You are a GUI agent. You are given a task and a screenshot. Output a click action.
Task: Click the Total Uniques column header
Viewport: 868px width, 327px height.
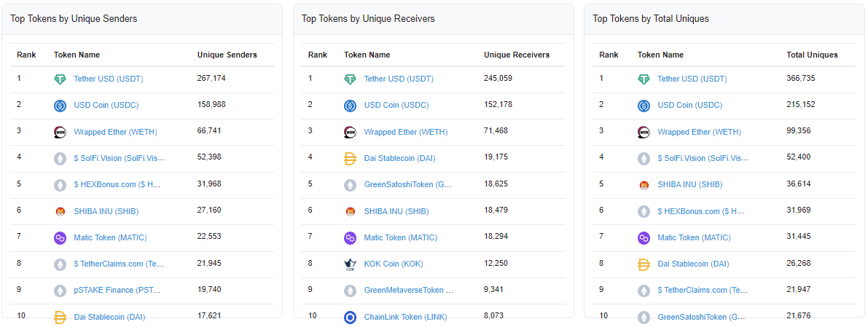pos(812,55)
